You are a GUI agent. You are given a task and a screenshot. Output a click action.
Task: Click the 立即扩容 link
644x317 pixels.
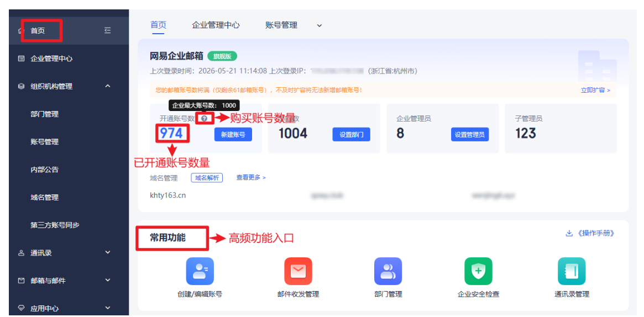[595, 90]
